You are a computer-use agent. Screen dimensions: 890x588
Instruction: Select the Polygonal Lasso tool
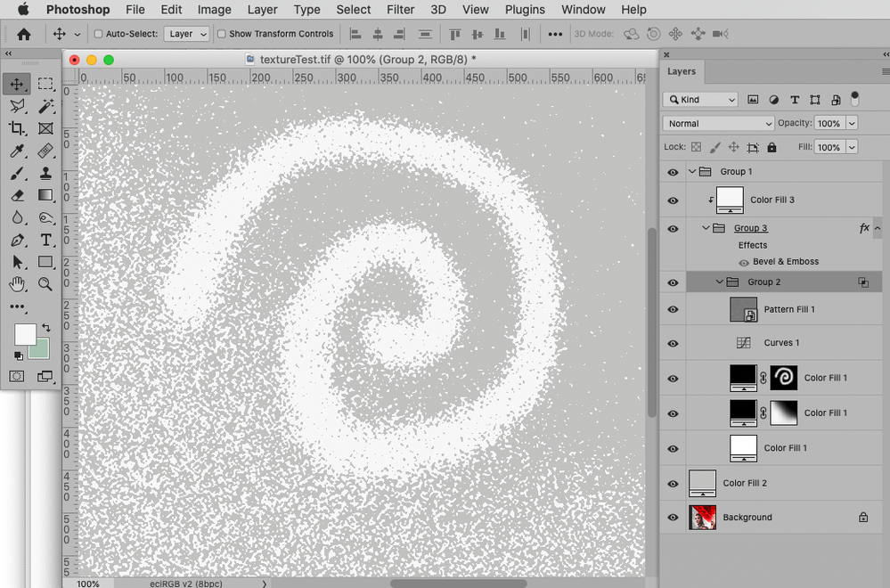pyautogui.click(x=16, y=106)
